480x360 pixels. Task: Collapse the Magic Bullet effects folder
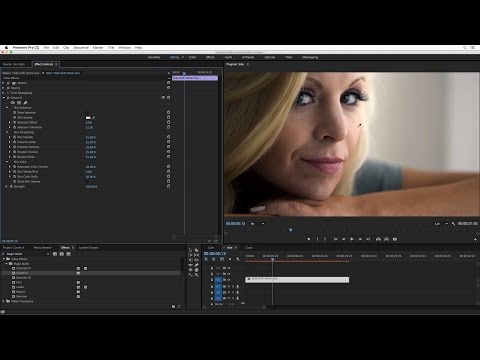point(7,263)
